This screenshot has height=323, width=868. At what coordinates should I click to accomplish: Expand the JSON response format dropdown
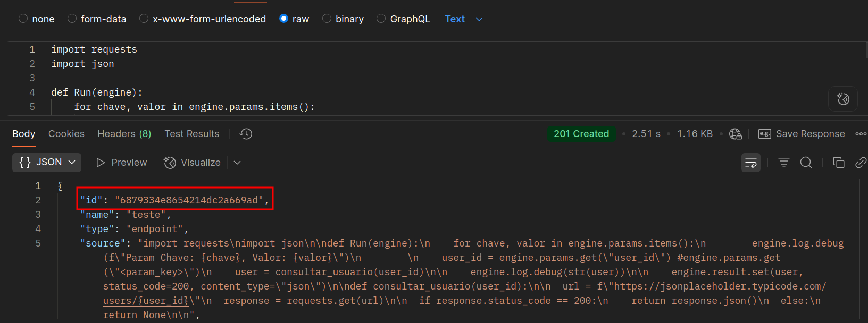tap(47, 163)
